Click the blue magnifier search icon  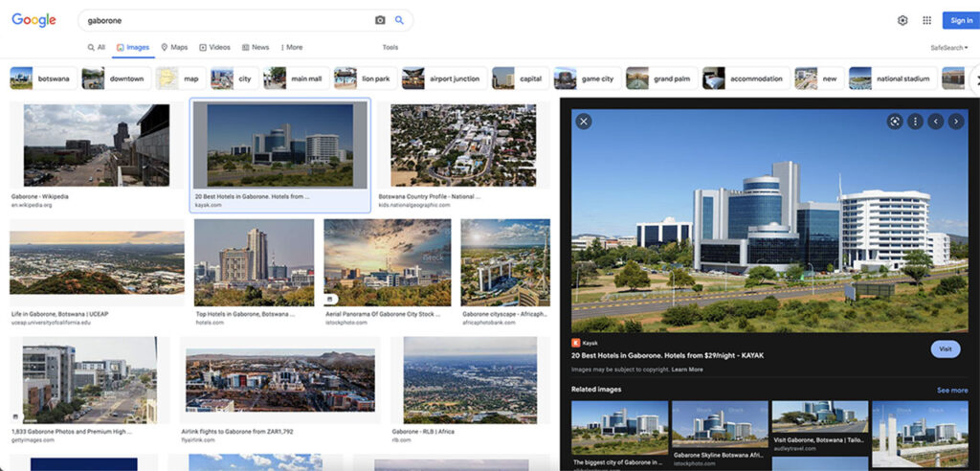399,21
